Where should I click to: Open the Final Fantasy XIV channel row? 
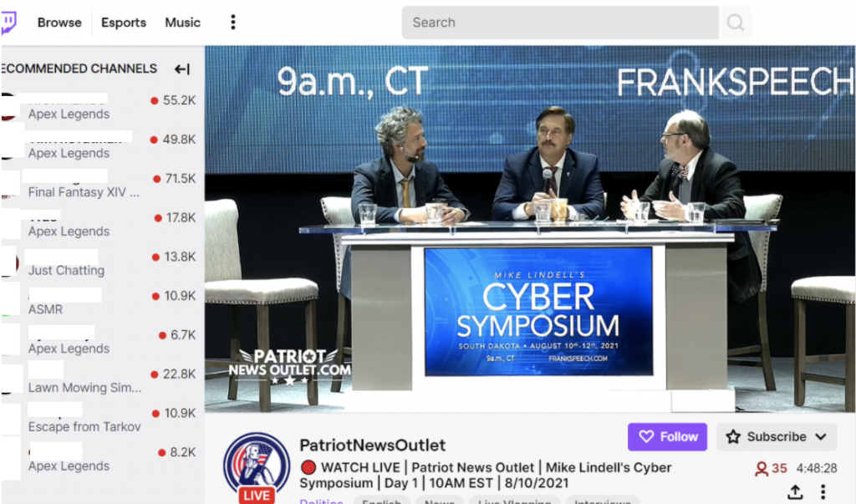pyautogui.click(x=101, y=185)
